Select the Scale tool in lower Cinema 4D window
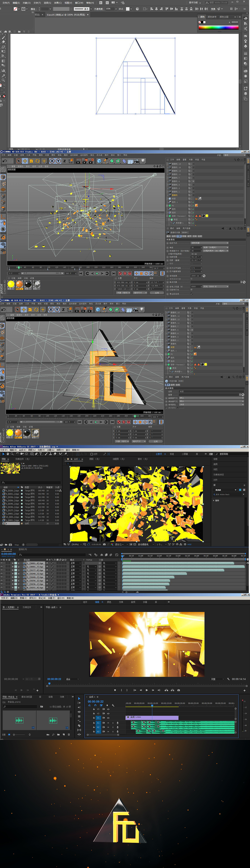This screenshot has width=250, height=868. click(30, 309)
